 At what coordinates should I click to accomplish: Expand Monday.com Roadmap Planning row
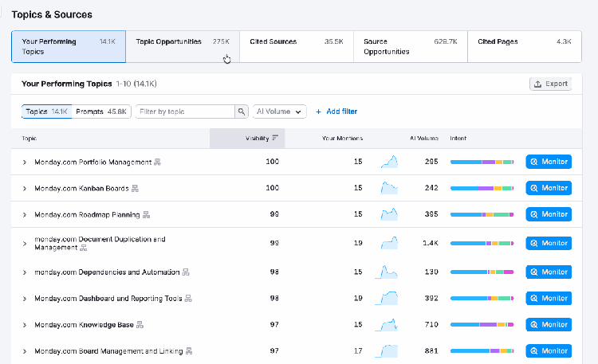(25, 215)
